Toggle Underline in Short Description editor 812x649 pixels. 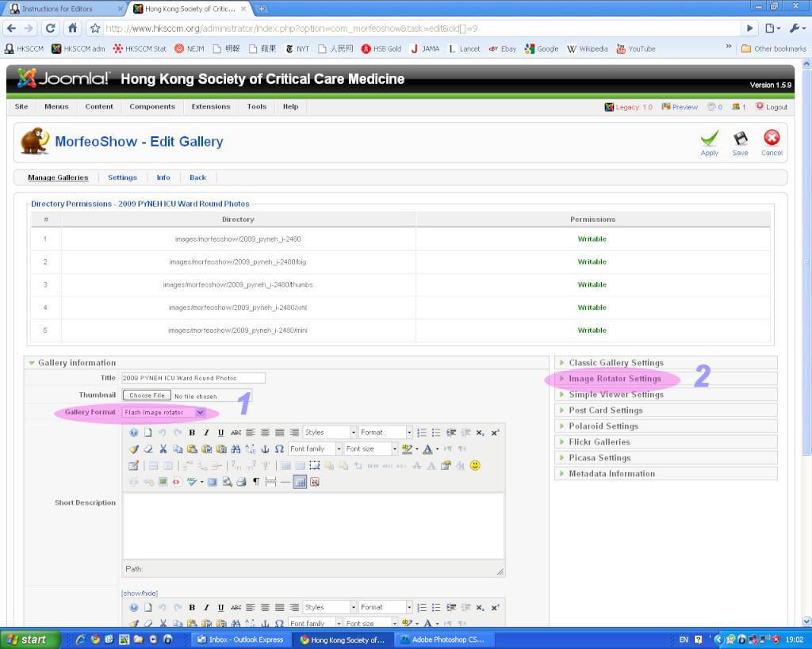pyautogui.click(x=221, y=433)
